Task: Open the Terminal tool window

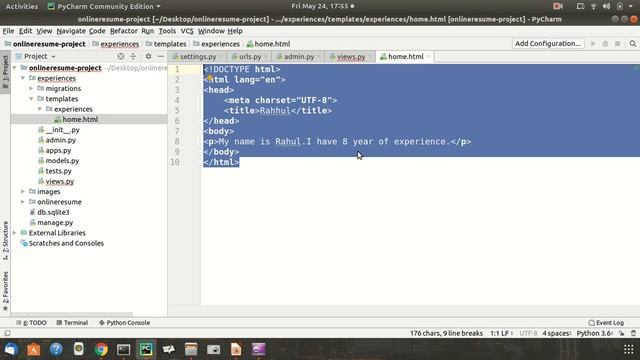Action: point(72,322)
